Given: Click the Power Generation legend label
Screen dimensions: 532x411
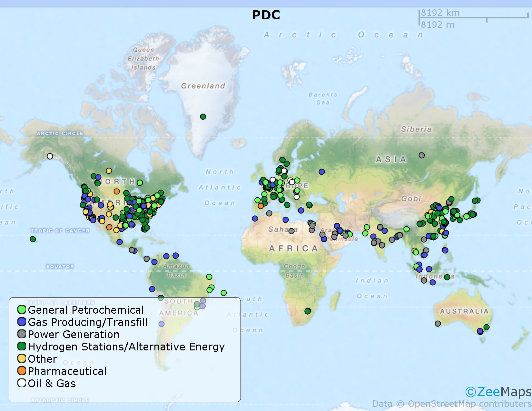Looking at the screenshot, I should [x=74, y=335].
